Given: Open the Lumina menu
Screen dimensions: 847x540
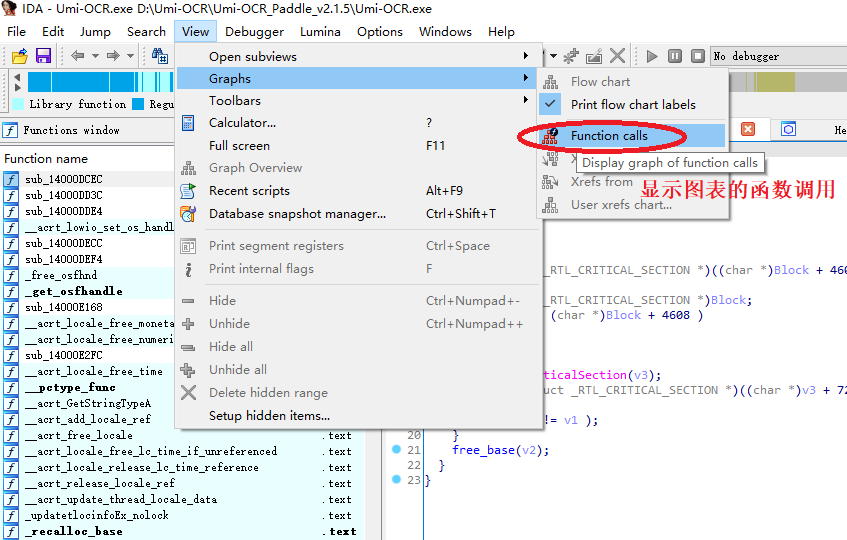Looking at the screenshot, I should click(320, 32).
